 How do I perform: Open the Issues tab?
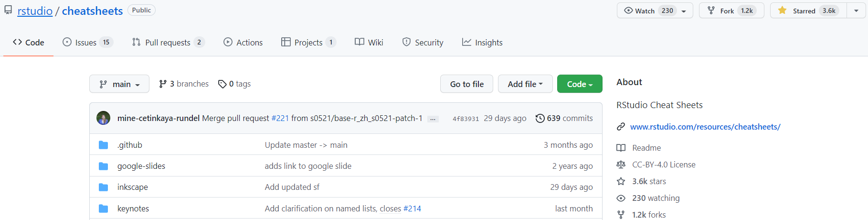point(87,43)
